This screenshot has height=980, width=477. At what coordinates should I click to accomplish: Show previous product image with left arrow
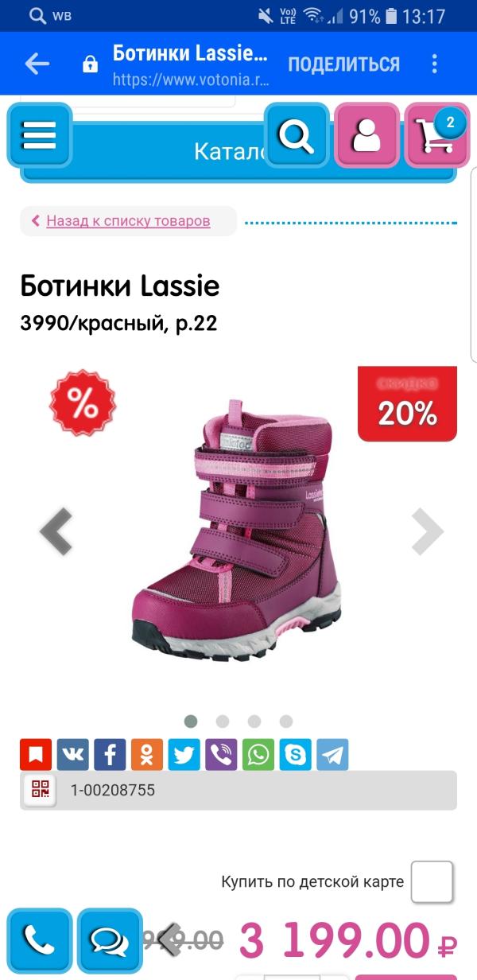point(56,531)
